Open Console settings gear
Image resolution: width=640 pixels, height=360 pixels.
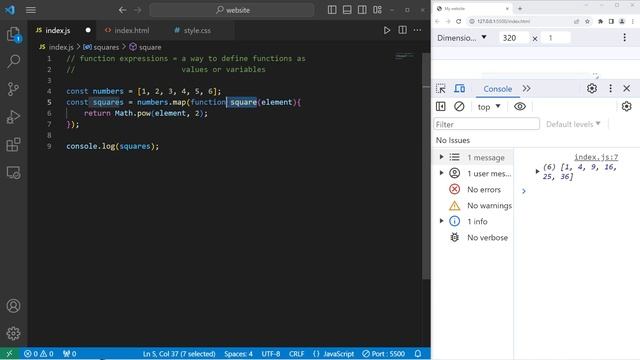[x=627, y=107]
